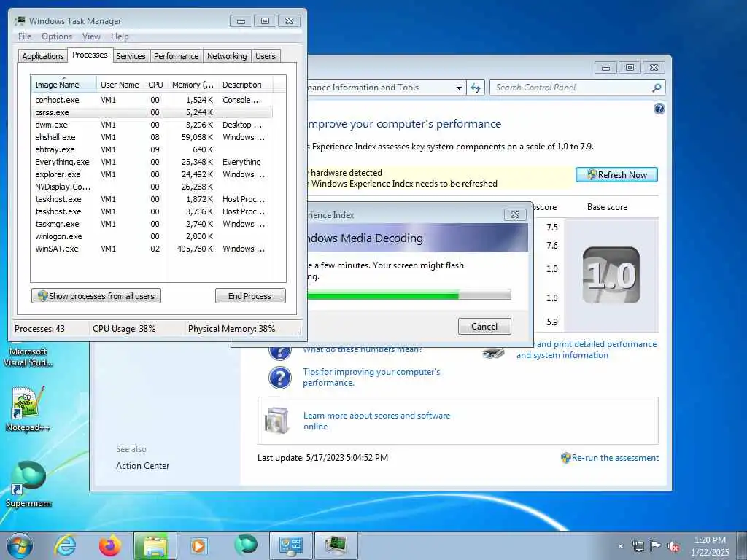Image resolution: width=747 pixels, height=560 pixels.
Task: Click Show processes from all users
Action: tap(96, 296)
